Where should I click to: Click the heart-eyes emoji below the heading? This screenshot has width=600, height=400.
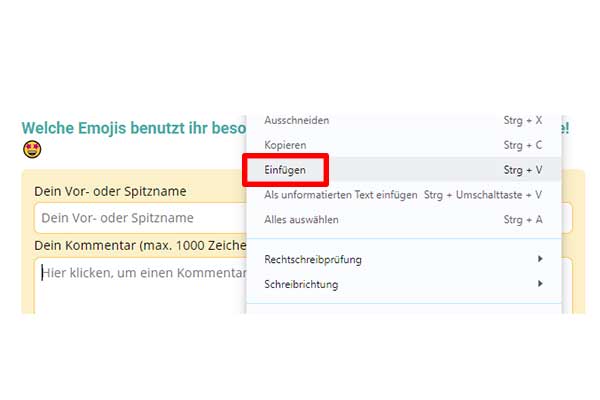(31, 150)
